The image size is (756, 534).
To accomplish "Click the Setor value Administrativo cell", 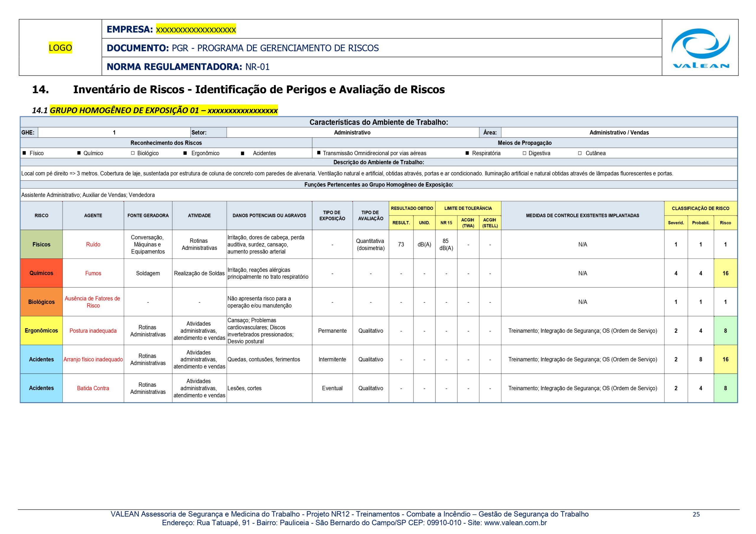I will (352, 132).
